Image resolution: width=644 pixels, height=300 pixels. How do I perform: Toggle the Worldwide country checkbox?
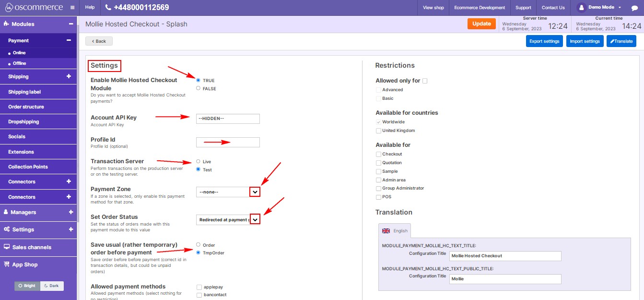378,122
